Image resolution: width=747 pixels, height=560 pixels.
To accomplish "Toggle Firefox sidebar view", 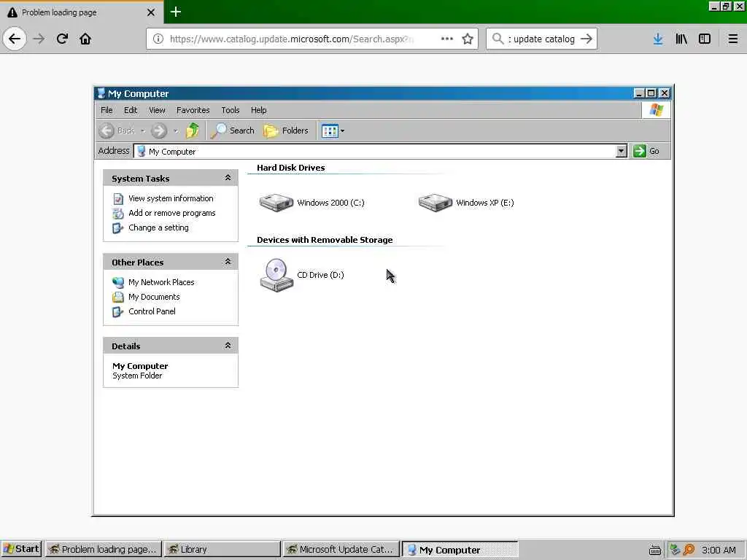I will (x=705, y=39).
